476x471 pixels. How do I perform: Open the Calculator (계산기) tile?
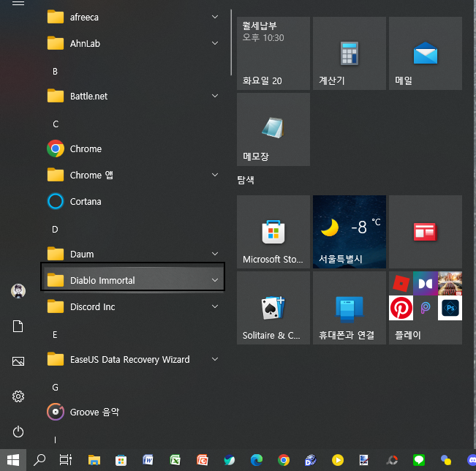pos(349,53)
